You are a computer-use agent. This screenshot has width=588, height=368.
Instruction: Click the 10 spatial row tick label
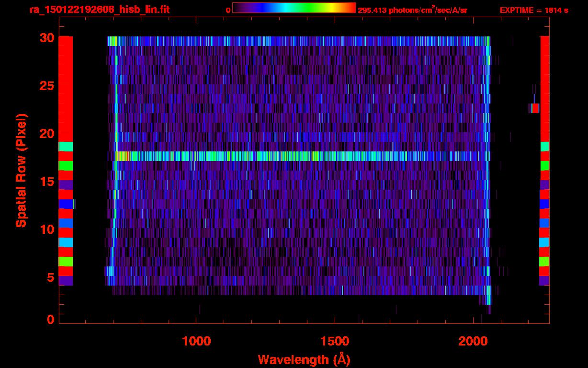[47, 230]
